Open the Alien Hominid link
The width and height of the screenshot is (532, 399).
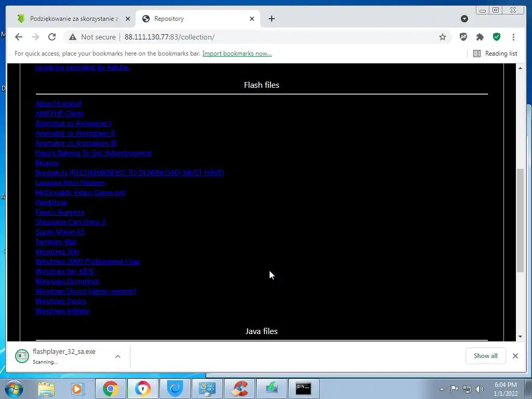[58, 103]
